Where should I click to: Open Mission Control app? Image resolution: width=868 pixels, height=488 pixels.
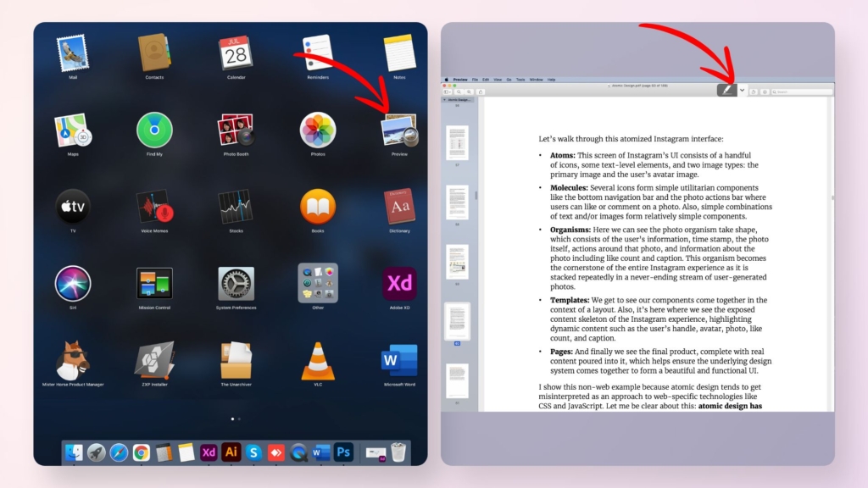[x=154, y=284]
